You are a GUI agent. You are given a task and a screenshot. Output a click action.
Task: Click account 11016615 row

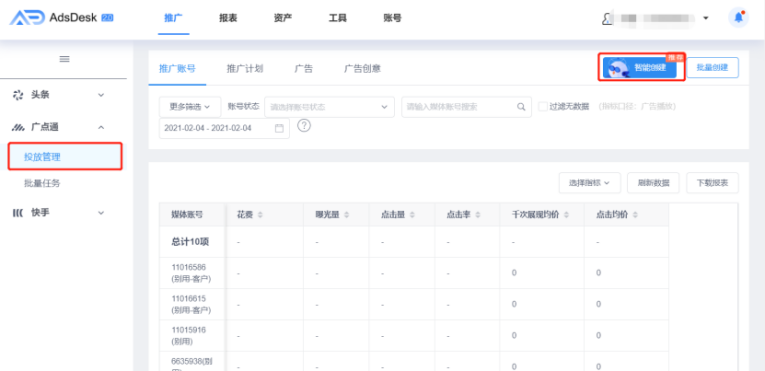(x=191, y=304)
